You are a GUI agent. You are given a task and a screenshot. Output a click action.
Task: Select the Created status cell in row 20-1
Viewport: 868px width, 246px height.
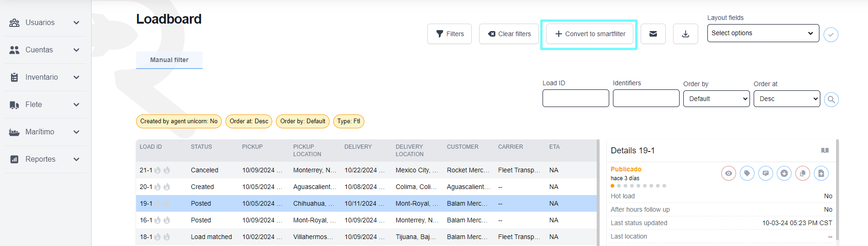pos(202,187)
